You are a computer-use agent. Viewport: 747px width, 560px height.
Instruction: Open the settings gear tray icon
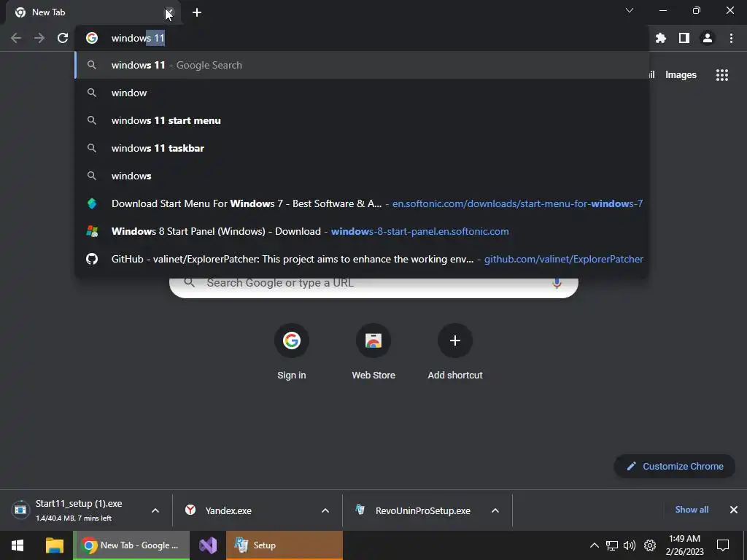coord(650,545)
